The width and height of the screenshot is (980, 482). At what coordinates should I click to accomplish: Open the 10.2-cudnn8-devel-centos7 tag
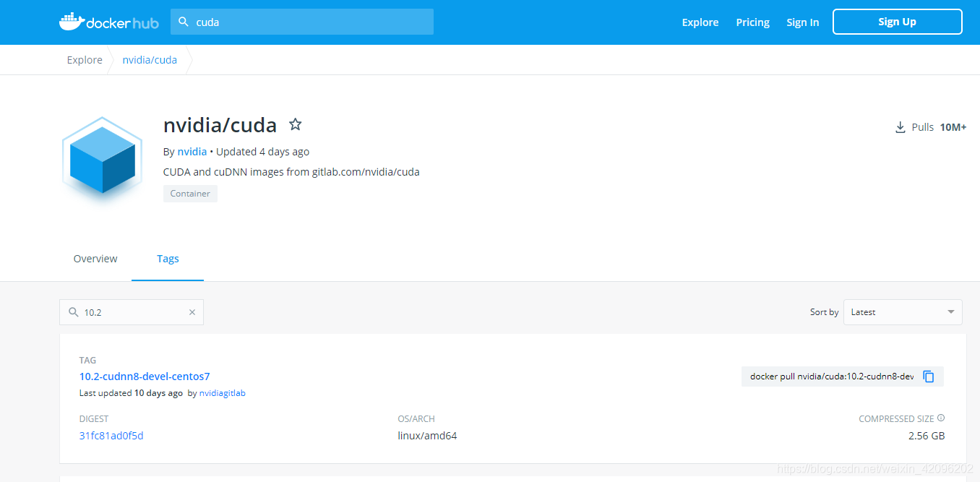[x=144, y=376]
